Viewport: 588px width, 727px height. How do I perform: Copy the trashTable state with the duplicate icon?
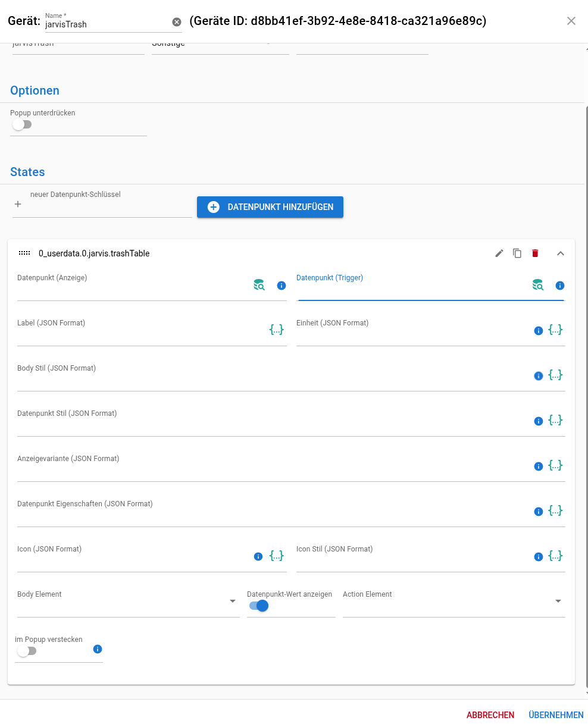[x=517, y=253]
